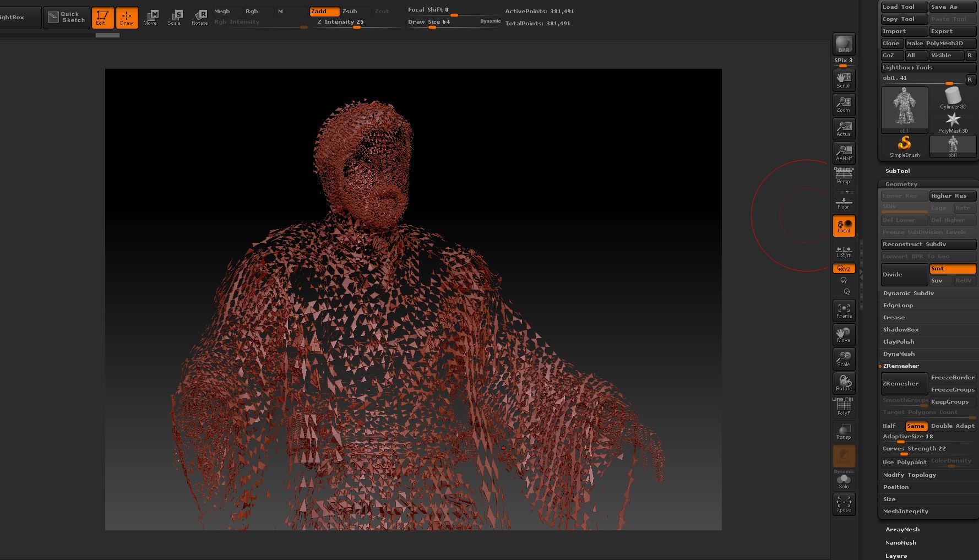Click Export button
The width and height of the screenshot is (979, 560).
953,31
